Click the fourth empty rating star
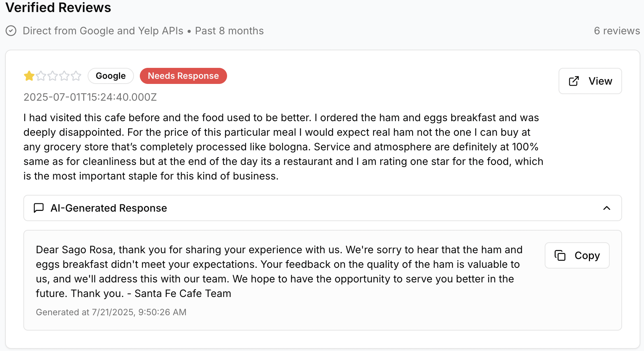 pos(64,76)
